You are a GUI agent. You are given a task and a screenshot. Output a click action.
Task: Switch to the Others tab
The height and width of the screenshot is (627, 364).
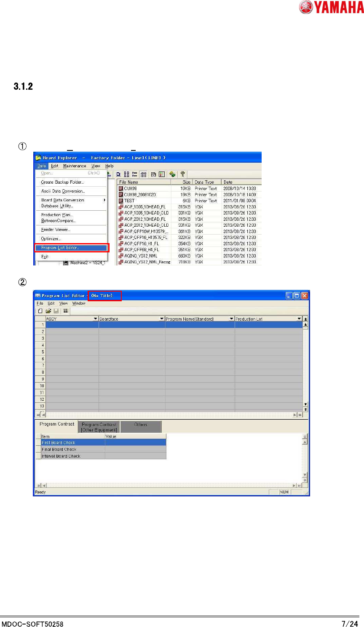point(141,426)
